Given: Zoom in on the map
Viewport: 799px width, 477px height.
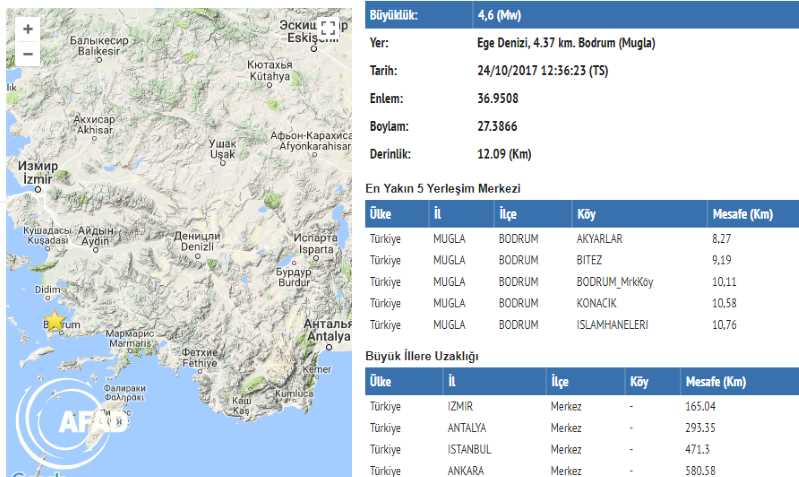Looking at the screenshot, I should point(27,29).
